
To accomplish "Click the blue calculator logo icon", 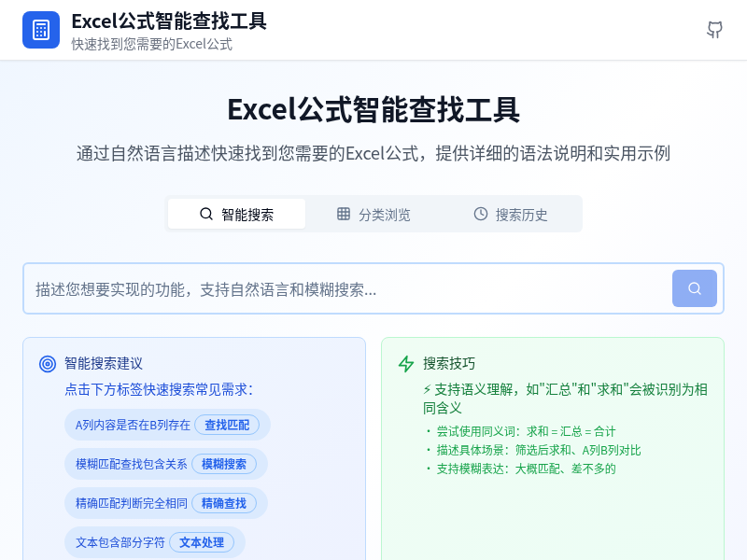I will (41, 30).
